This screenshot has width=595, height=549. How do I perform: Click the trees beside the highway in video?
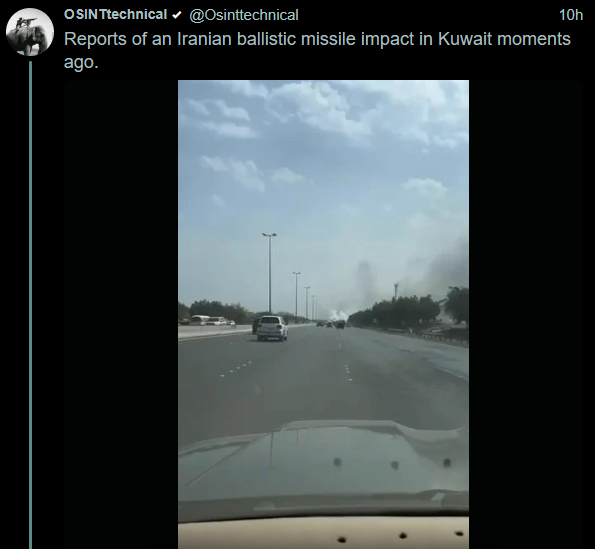(408, 309)
